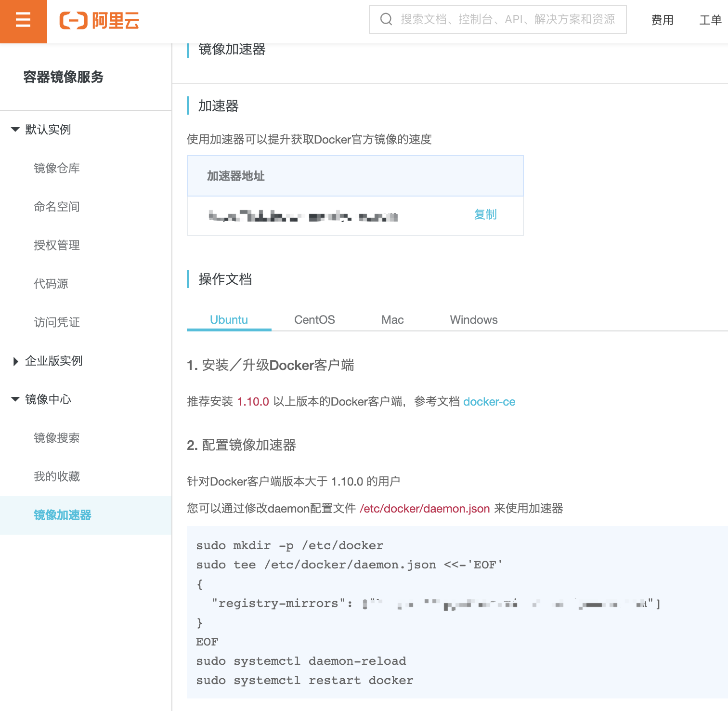Viewport: 728px width, 711px height.
Task: Switch to the Mac tab
Action: [x=392, y=320]
